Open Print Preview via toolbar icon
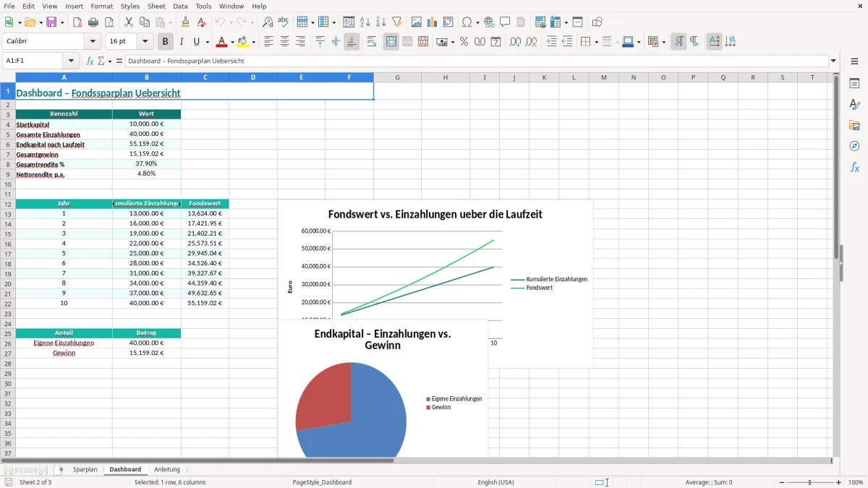Image resolution: width=868 pixels, height=488 pixels. (x=109, y=22)
